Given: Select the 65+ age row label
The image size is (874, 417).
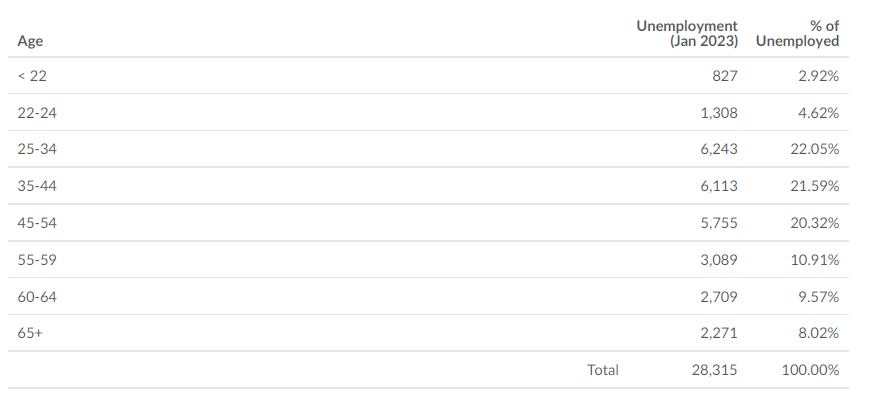Looking at the screenshot, I should pos(30,333).
